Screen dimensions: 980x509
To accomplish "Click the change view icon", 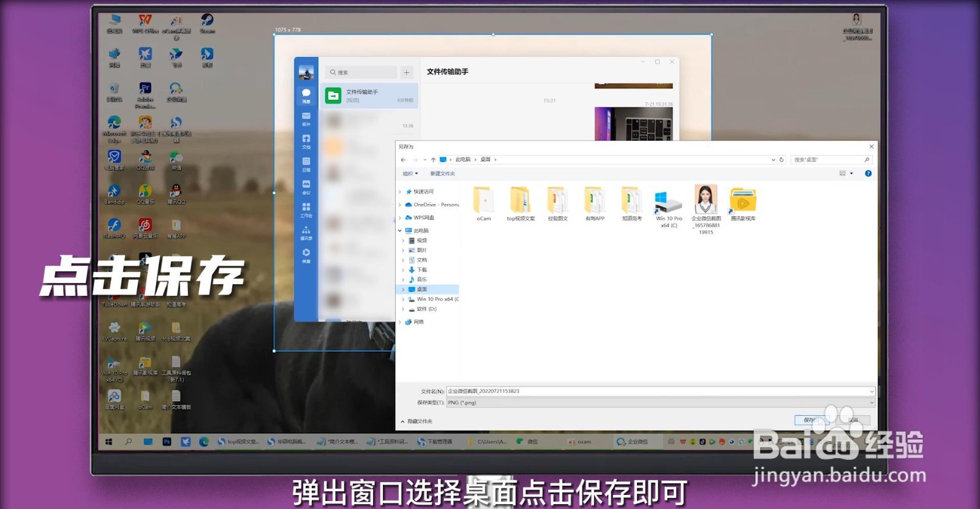I will tap(843, 173).
